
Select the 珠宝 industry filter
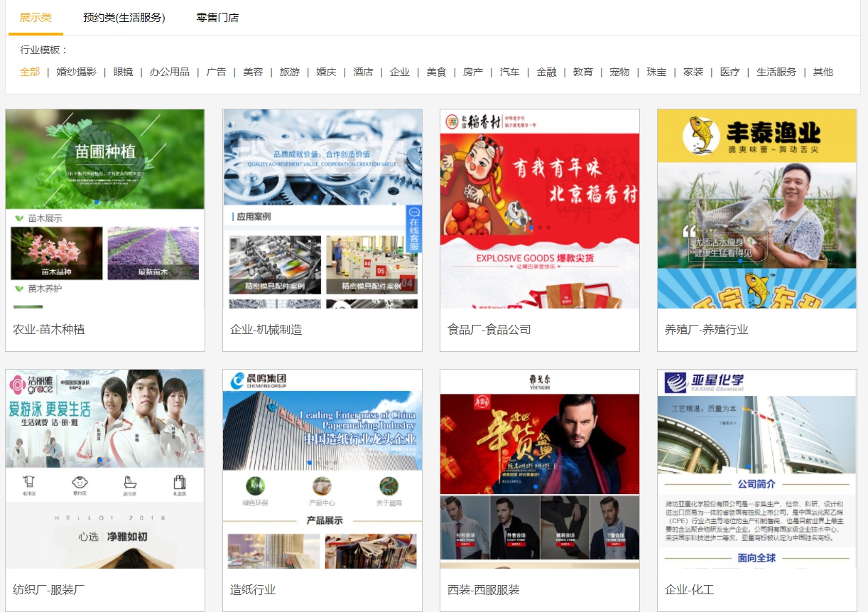656,72
